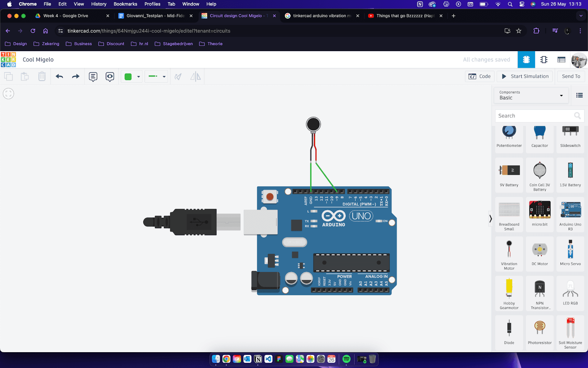This screenshot has width=588, height=368.
Task: Click the Copy tool icon
Action: (x=8, y=77)
